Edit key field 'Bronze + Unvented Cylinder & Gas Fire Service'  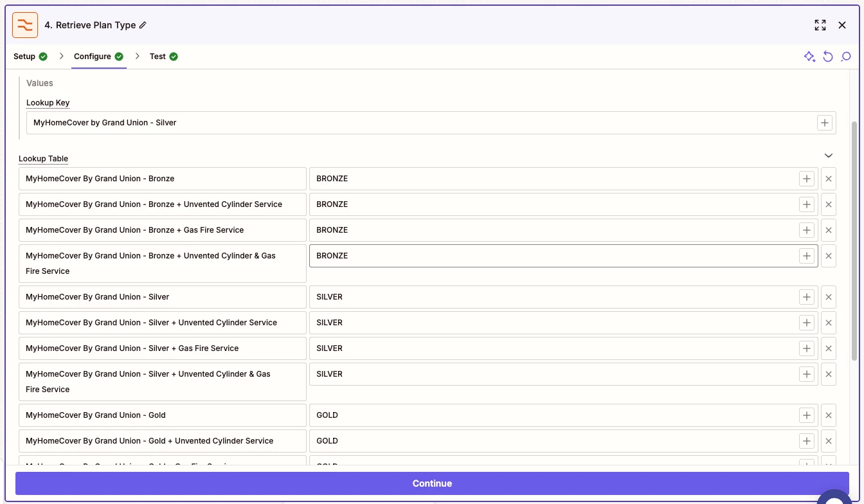(x=163, y=264)
